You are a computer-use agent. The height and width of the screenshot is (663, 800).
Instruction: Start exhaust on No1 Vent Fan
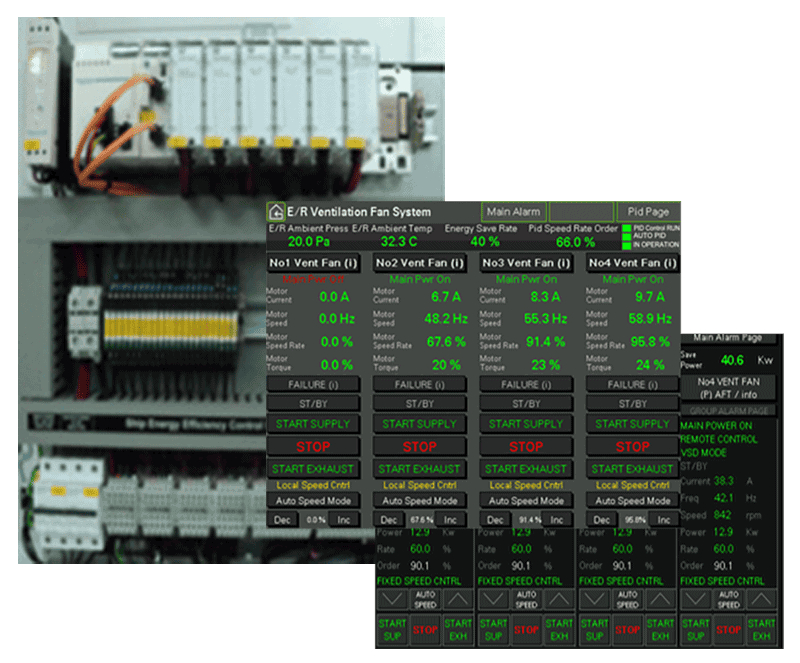point(313,469)
